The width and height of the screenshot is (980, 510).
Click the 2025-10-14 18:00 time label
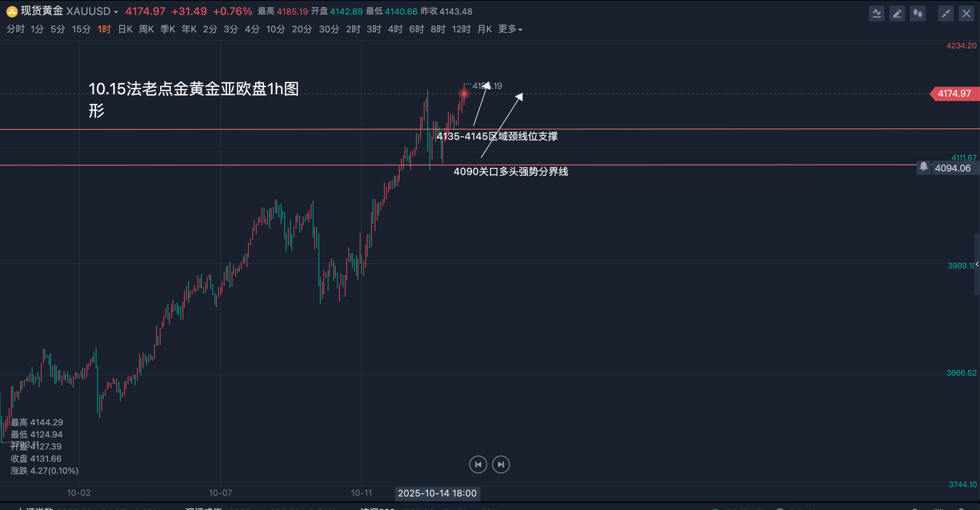coord(437,493)
